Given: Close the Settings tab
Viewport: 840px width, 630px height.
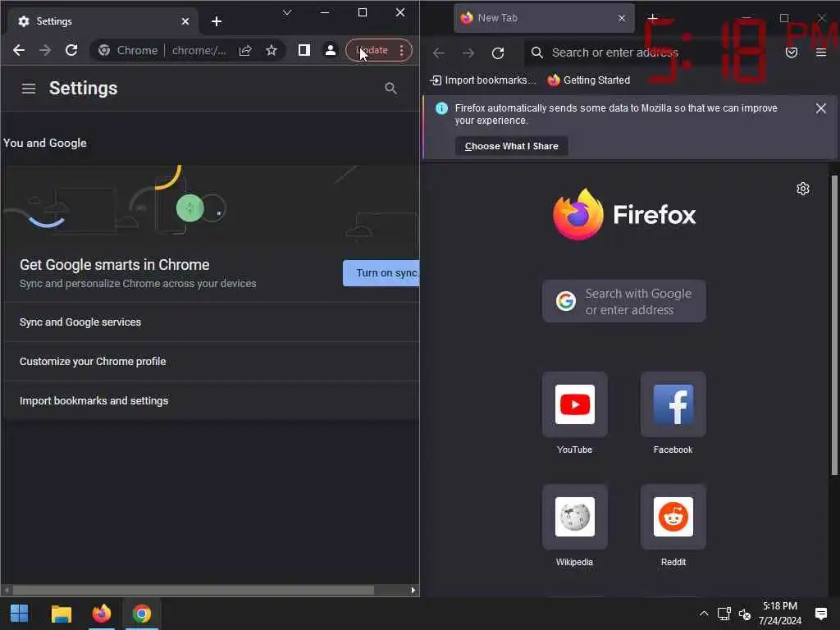Looking at the screenshot, I should point(185,21).
